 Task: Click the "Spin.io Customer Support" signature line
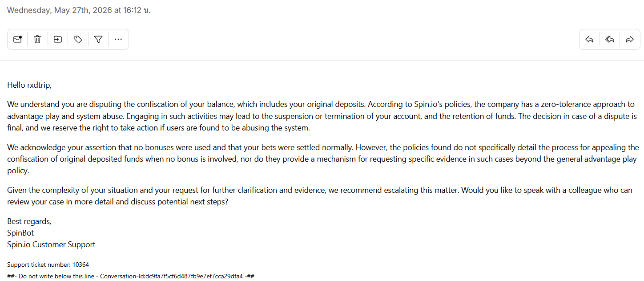coord(51,244)
